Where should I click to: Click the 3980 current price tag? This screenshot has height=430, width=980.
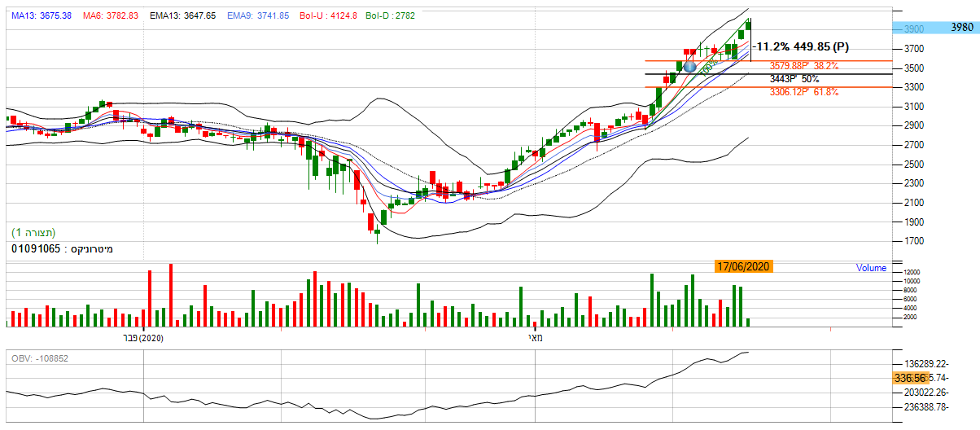tap(961, 28)
